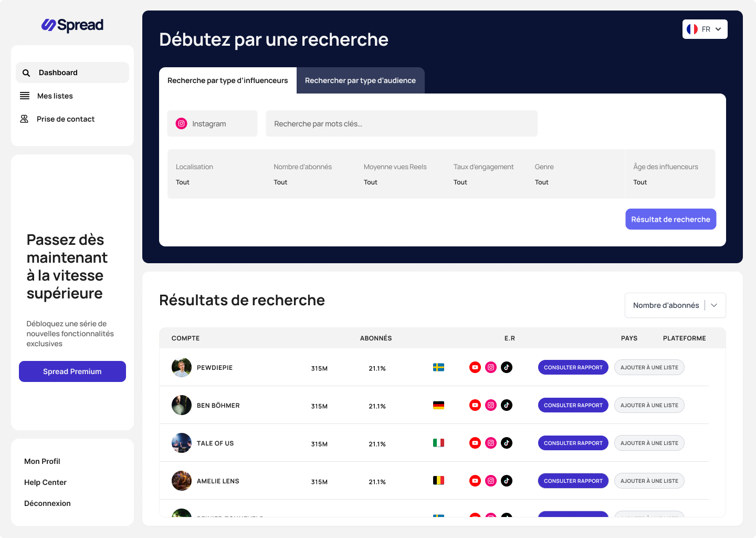Open YouTube icon in TALE OF US row

pyautogui.click(x=475, y=443)
